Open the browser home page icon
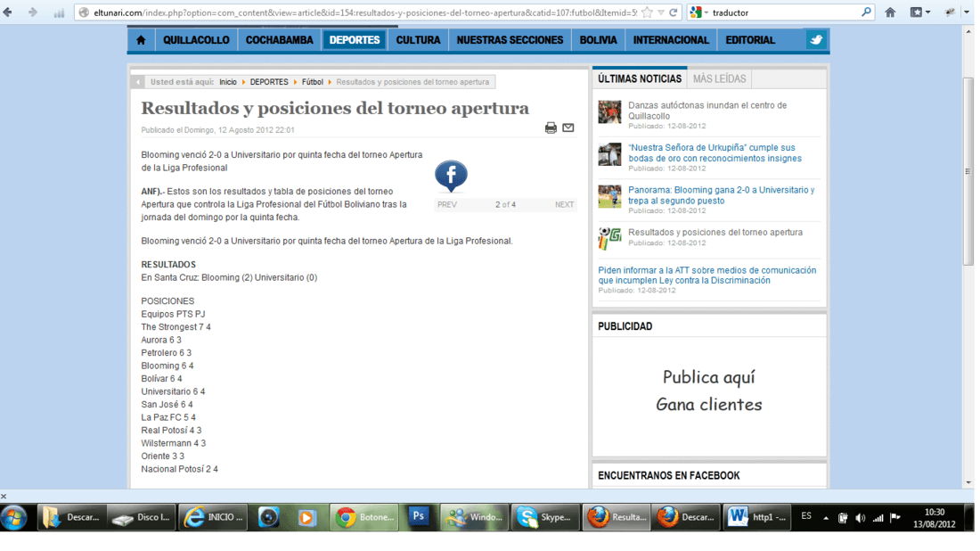This screenshot has width=980, height=551. point(890,12)
